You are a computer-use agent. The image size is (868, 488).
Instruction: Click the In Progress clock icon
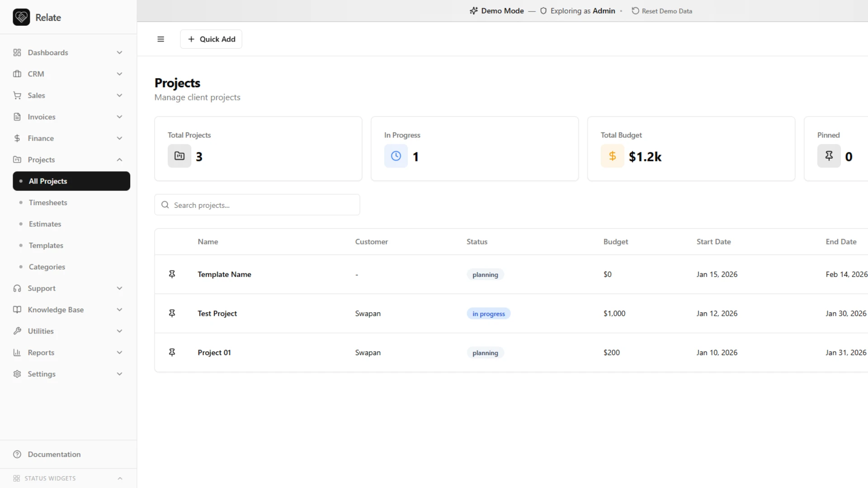(396, 156)
